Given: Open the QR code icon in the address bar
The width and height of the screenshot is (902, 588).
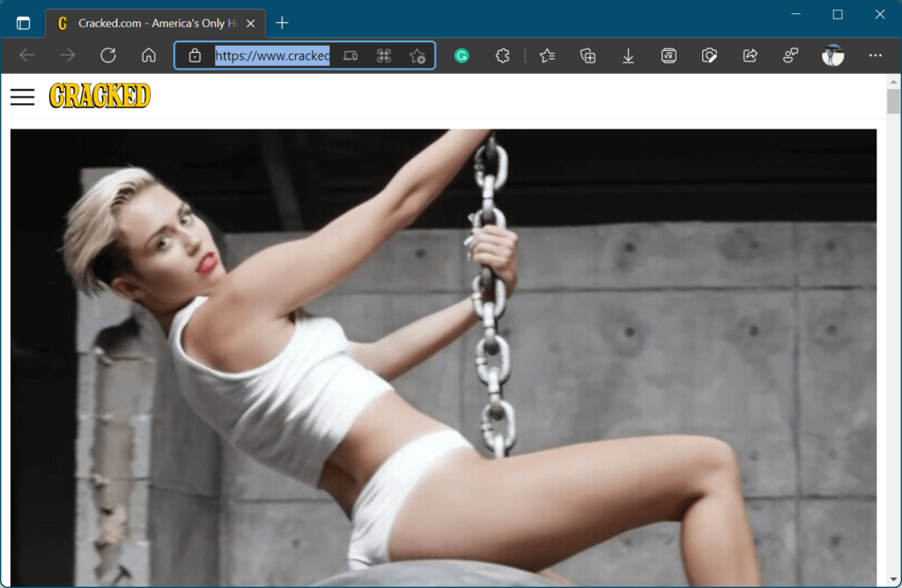Looking at the screenshot, I should (x=384, y=55).
